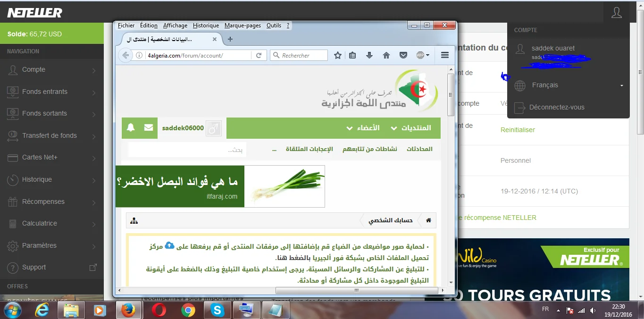Click the Firefox bookmark star icon
This screenshot has width=644, height=319.
[x=338, y=55]
